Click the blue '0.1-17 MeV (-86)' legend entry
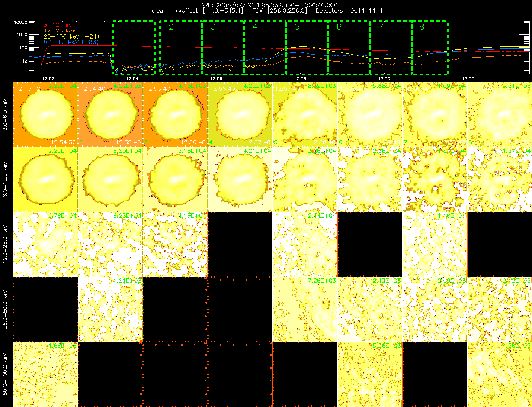This screenshot has width=532, height=407. click(x=71, y=42)
